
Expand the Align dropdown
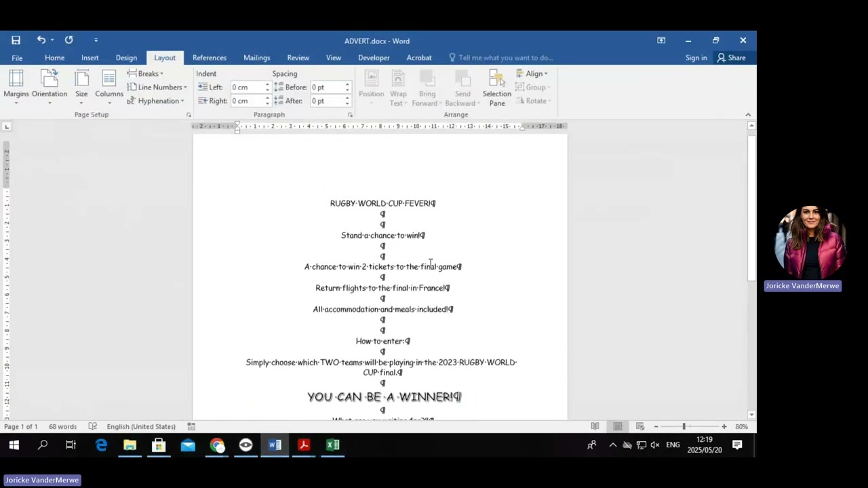coord(532,73)
